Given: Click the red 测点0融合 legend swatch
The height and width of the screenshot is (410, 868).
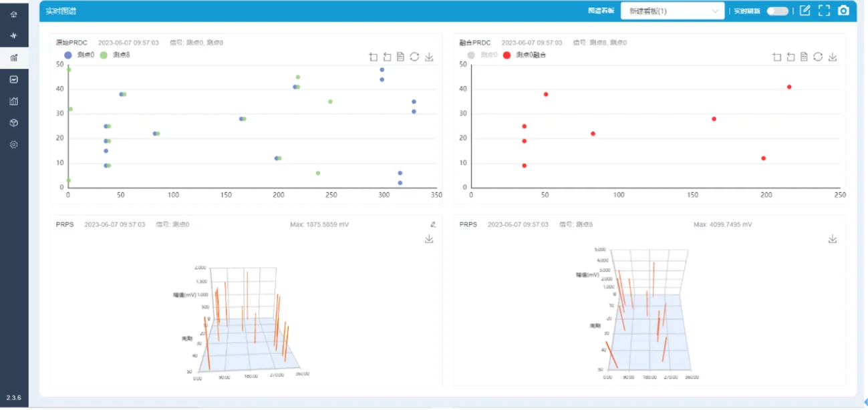Looking at the screenshot, I should [x=507, y=55].
